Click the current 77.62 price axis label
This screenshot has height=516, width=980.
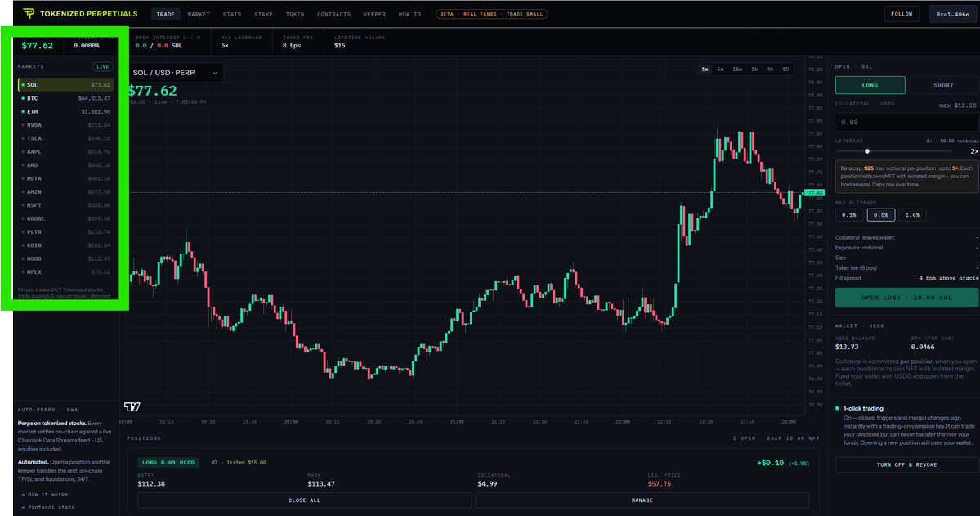[815, 193]
